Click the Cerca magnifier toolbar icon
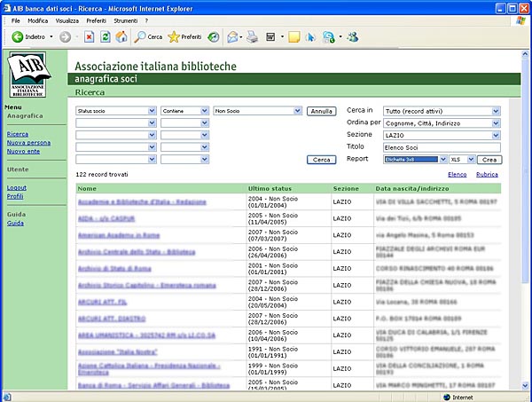 click(x=148, y=36)
